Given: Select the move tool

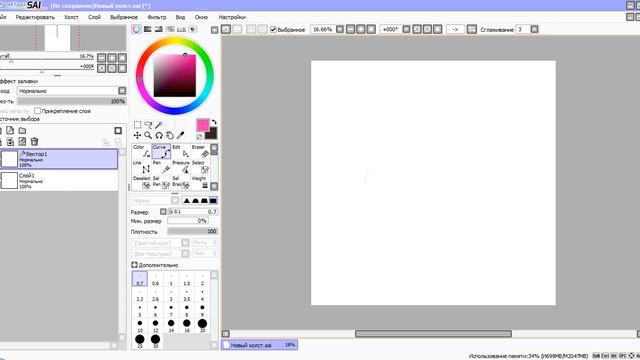Looking at the screenshot, I should click(138, 135).
